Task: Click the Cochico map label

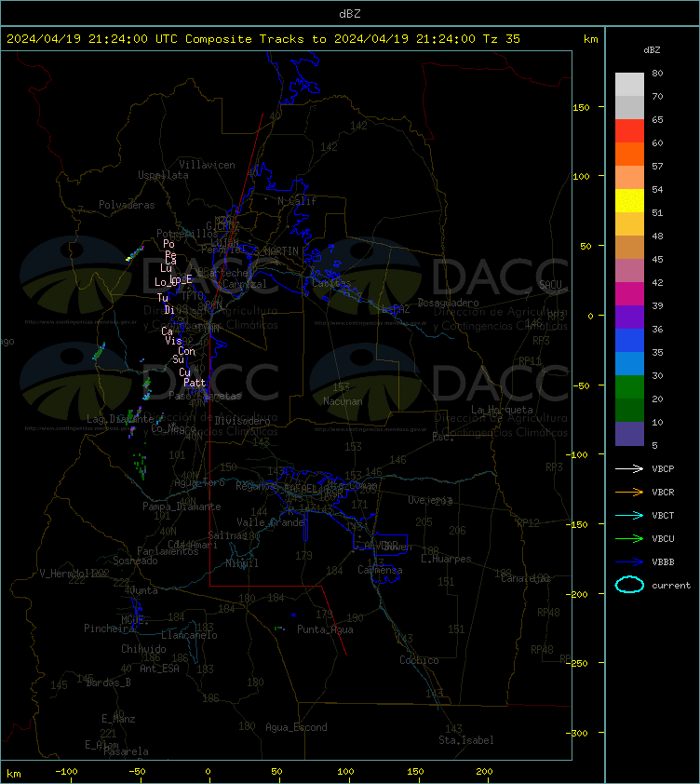Action: pyautogui.click(x=419, y=660)
